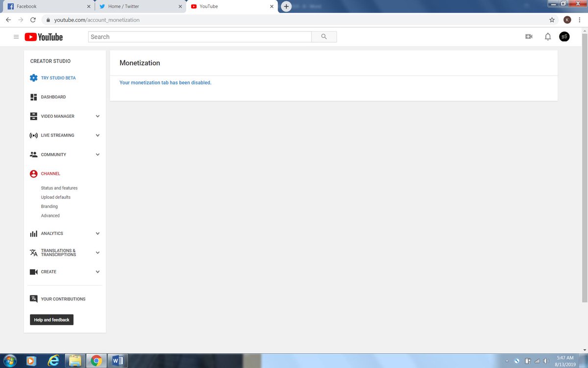The width and height of the screenshot is (588, 368).
Task: Close the Facebook tab
Action: (x=89, y=7)
